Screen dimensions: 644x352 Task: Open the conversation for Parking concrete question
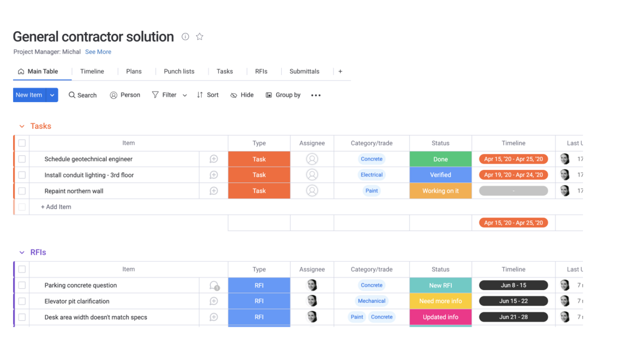(214, 286)
